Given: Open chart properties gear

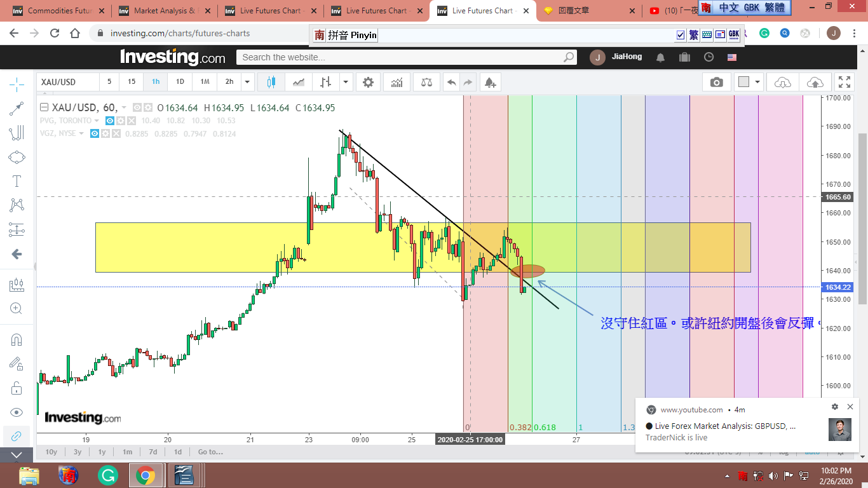Looking at the screenshot, I should (368, 82).
